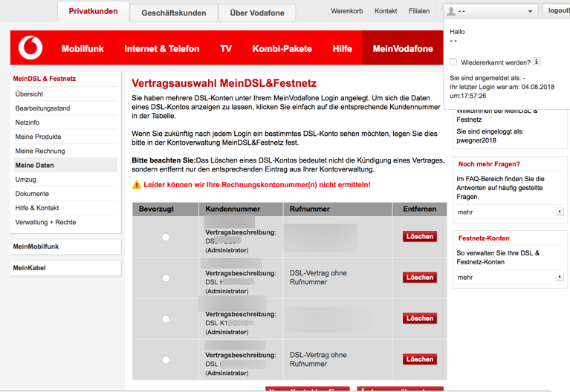Viewport: 570px width, 392px height.
Task: Open Übersicht in the sidebar
Action: tap(29, 94)
